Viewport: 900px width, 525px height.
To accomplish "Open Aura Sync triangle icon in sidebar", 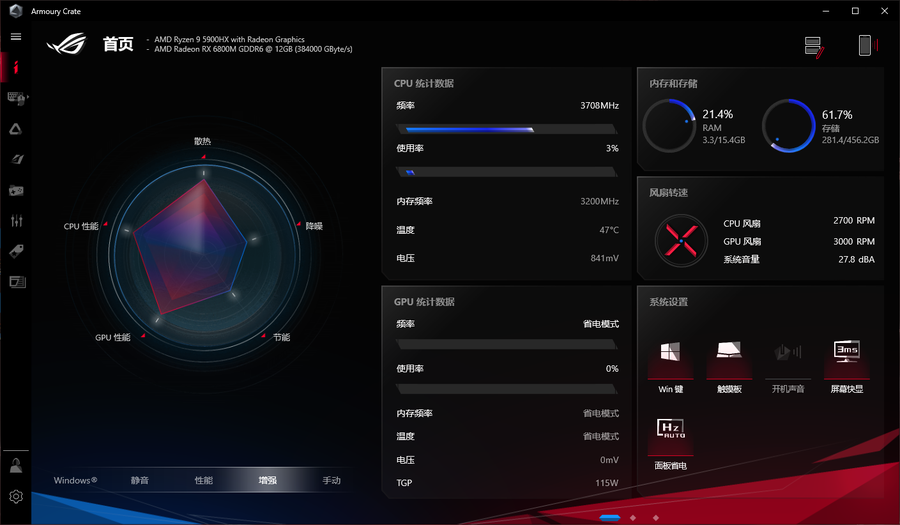I will point(16,128).
